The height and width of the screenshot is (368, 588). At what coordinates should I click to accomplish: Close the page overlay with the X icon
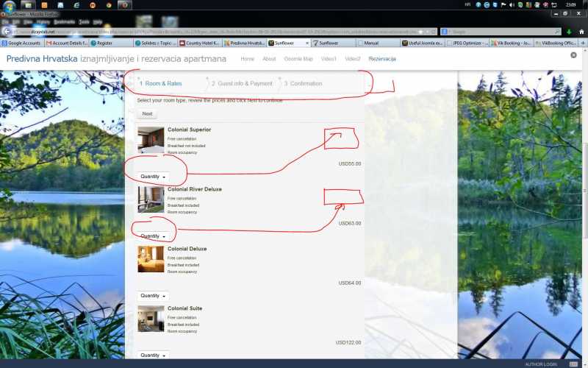click(573, 54)
